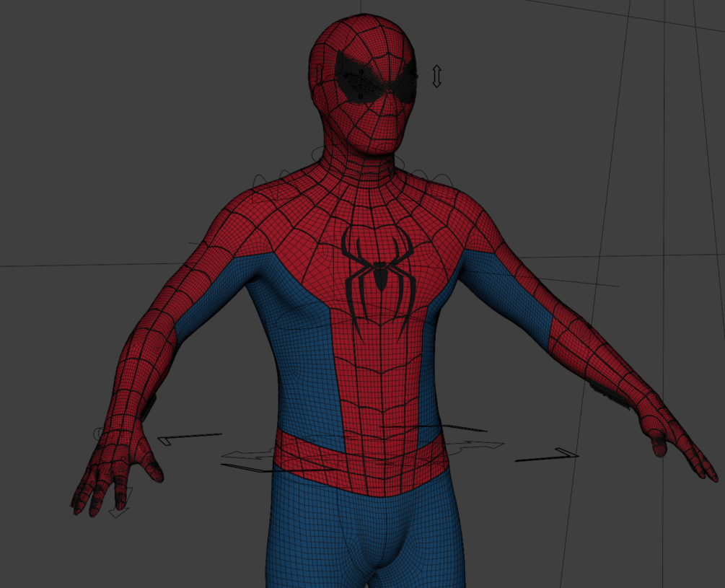
Task: Pick the down-arrow control below the screen-left hand
Action: coord(120,501)
